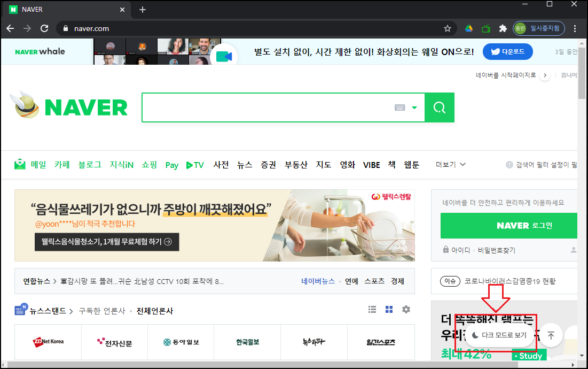Click the arrow beside 네이버를 시작페이지로

[545, 75]
